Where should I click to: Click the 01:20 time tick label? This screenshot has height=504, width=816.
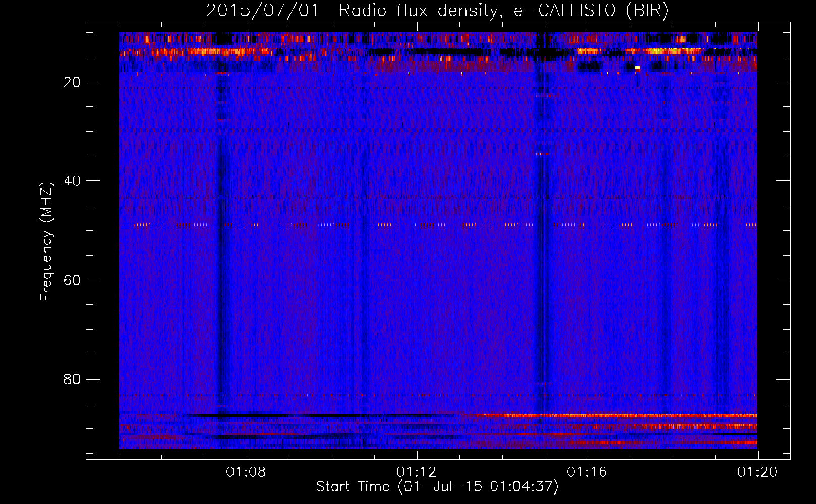757,472
